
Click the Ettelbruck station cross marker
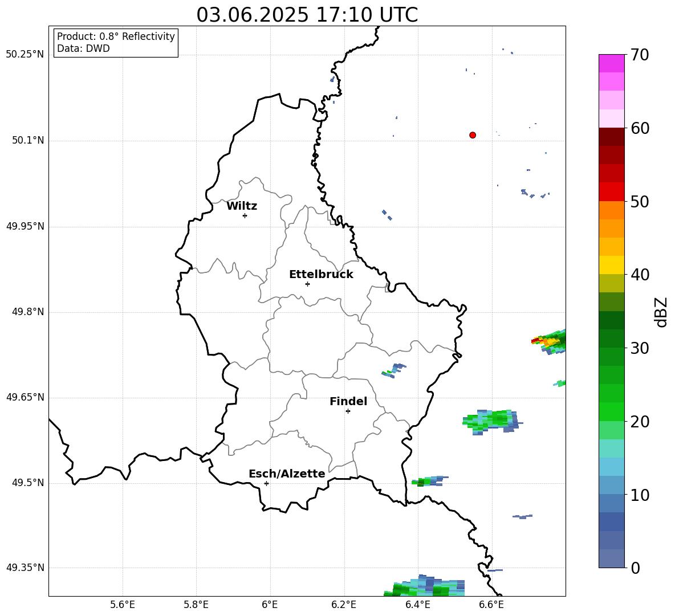point(307,284)
